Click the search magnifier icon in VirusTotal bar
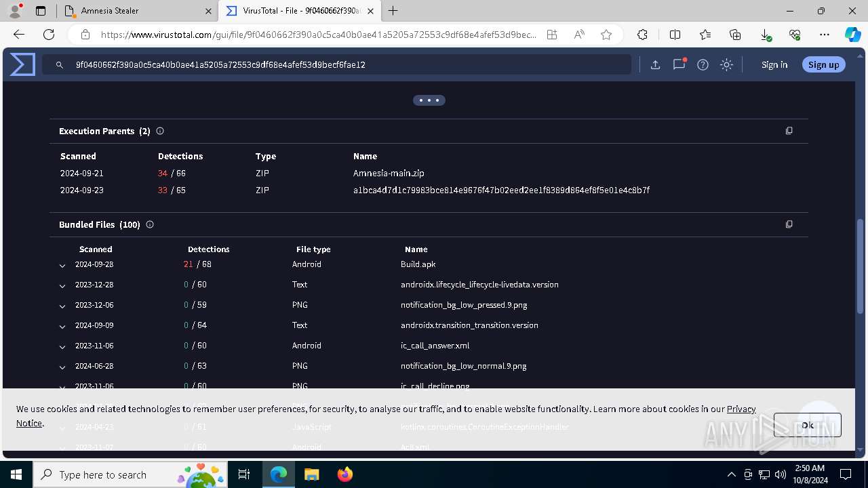The height and width of the screenshot is (488, 868). click(x=60, y=65)
